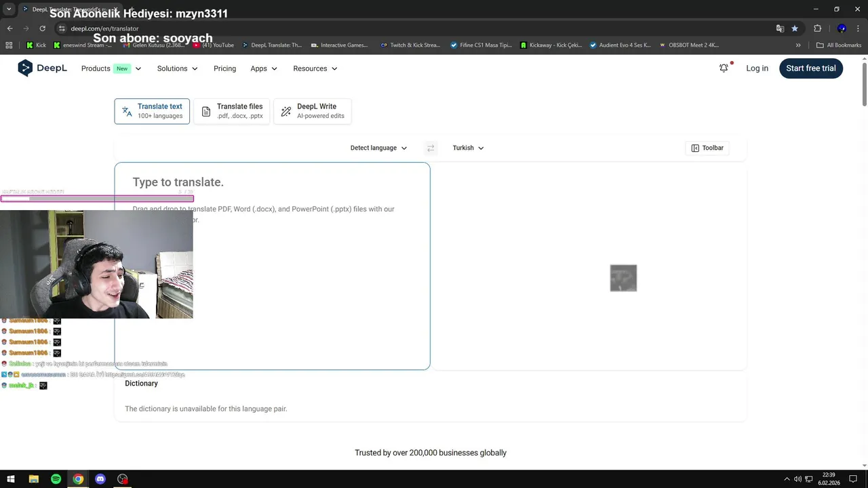Open the OBSBOT Meet 2 4K bookmark

(689, 45)
